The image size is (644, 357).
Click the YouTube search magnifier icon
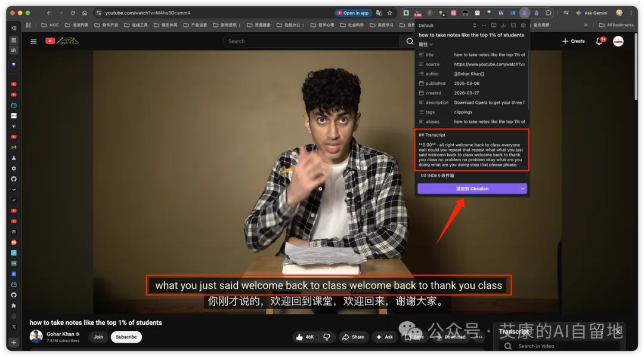tap(410, 41)
